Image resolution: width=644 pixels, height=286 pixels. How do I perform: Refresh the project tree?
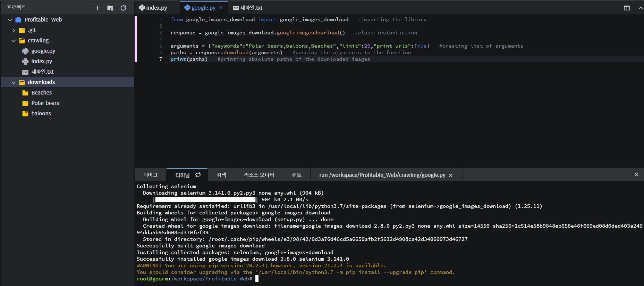click(x=123, y=8)
